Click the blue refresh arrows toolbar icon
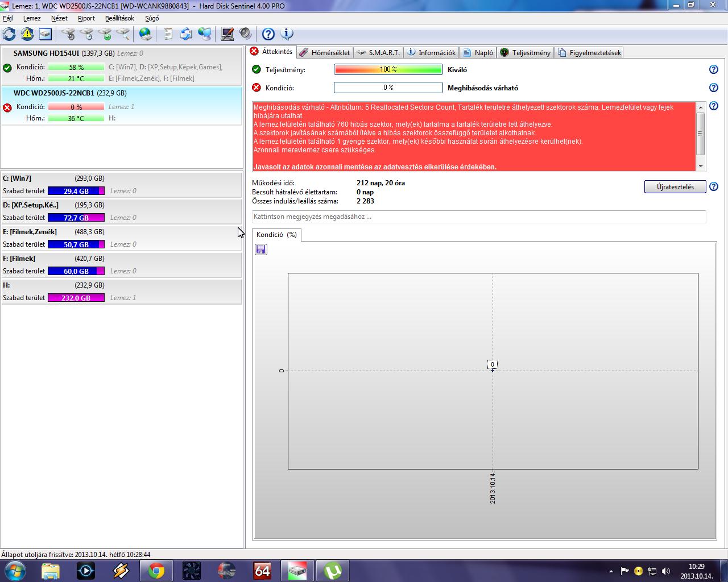Image resolution: width=728 pixels, height=582 pixels. pyautogui.click(x=10, y=34)
